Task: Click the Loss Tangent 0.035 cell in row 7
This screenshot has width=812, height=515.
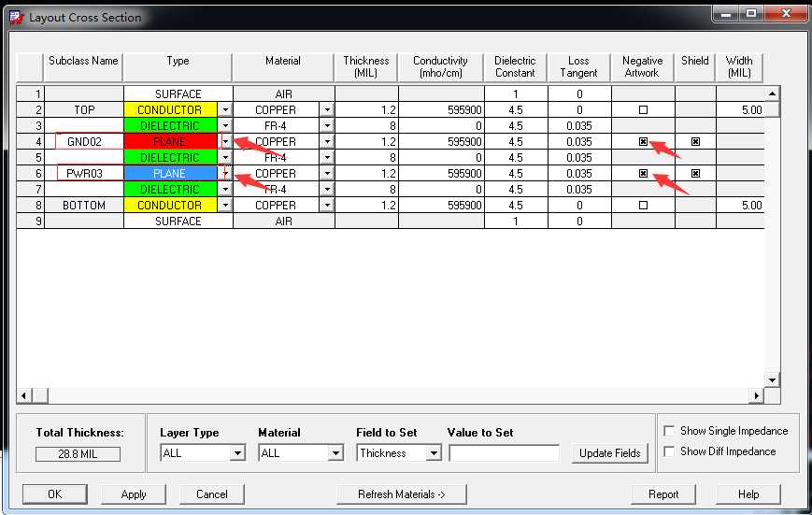Action: tap(579, 189)
